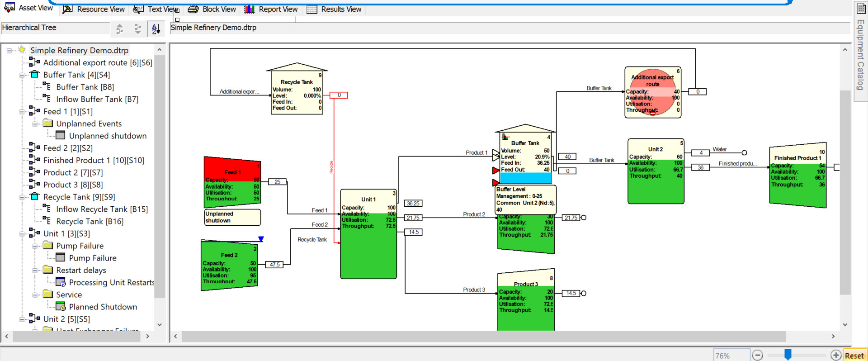Collapse the Pump Failure folder node
Viewport: 868px width, 361px height.
[x=35, y=246]
